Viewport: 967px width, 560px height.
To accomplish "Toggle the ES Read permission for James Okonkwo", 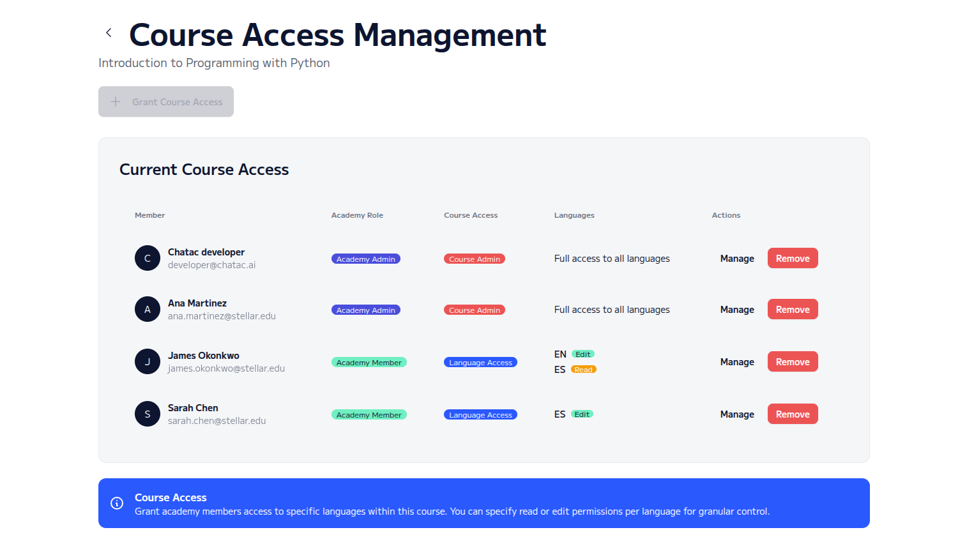I will tap(583, 369).
